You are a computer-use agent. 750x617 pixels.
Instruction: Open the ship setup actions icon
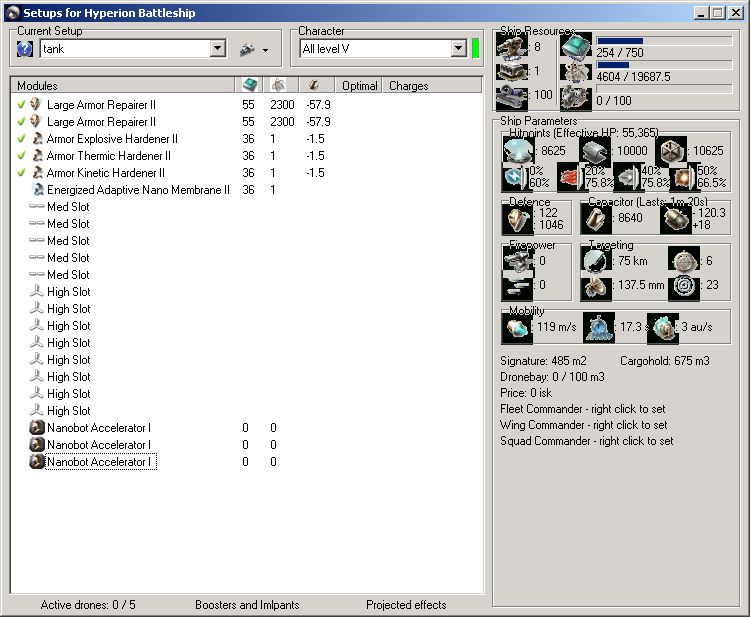[248, 49]
